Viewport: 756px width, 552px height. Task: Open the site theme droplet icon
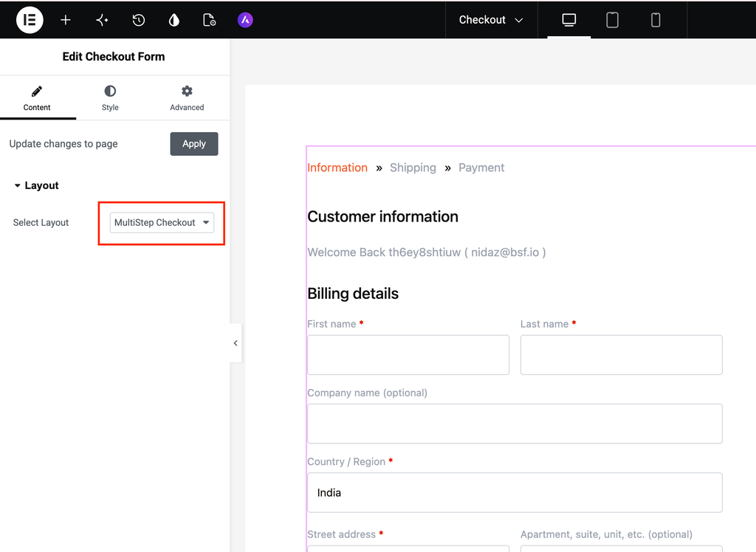pyautogui.click(x=174, y=20)
